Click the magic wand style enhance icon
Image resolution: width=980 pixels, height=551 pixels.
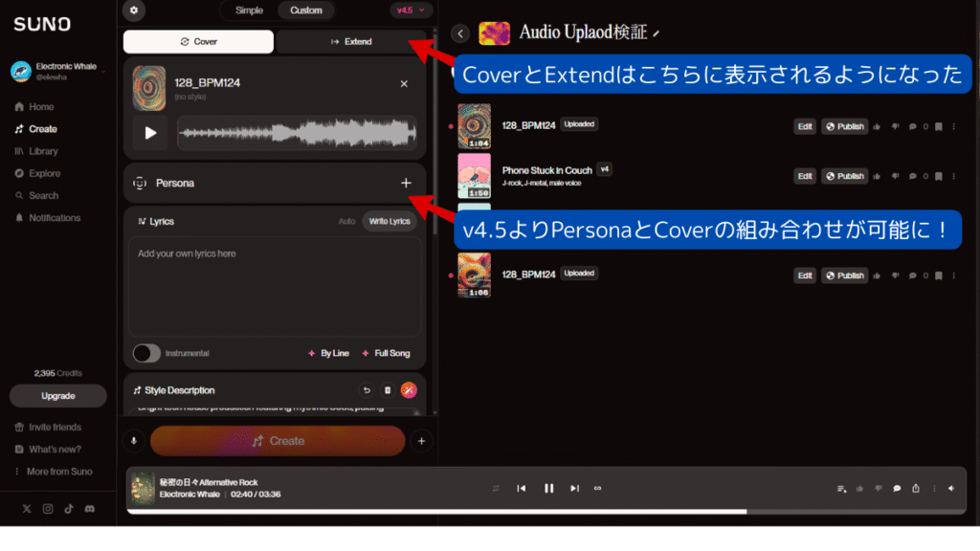click(x=409, y=390)
